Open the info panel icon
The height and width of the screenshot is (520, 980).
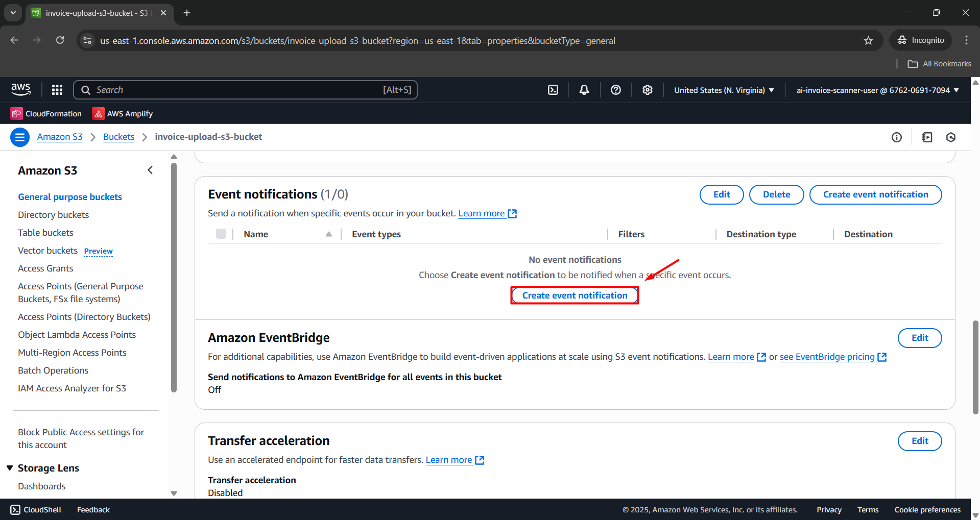(x=897, y=137)
